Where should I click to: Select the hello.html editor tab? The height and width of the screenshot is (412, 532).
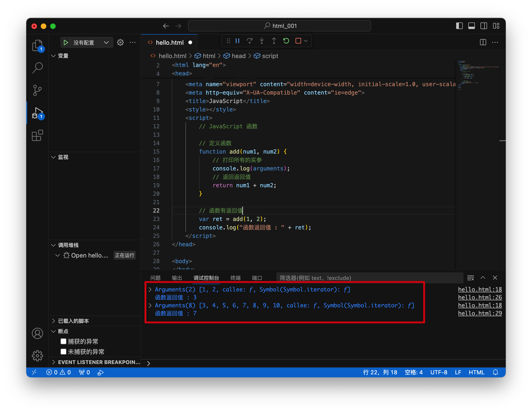pos(169,43)
